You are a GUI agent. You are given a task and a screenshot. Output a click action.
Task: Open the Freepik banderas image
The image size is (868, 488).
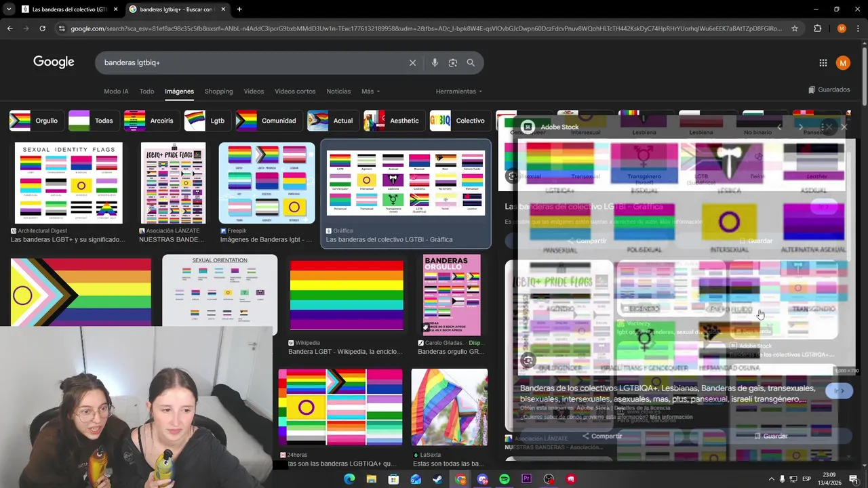[x=267, y=183]
